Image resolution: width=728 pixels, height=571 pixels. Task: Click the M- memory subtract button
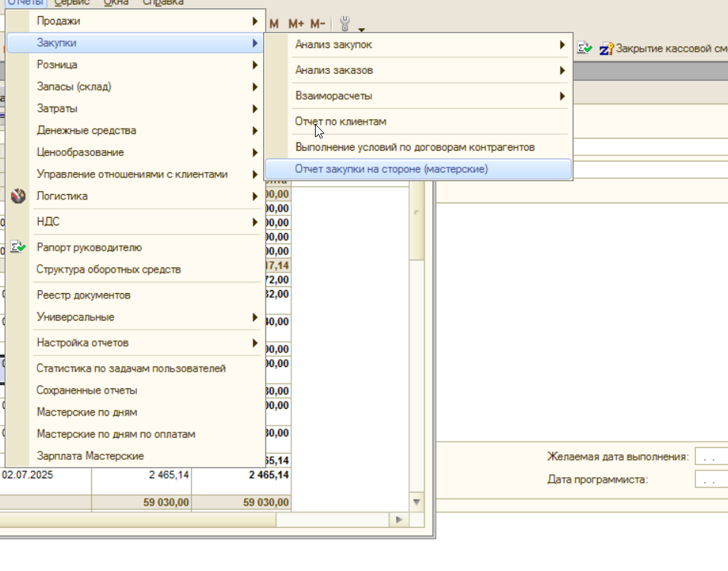pyautogui.click(x=317, y=24)
